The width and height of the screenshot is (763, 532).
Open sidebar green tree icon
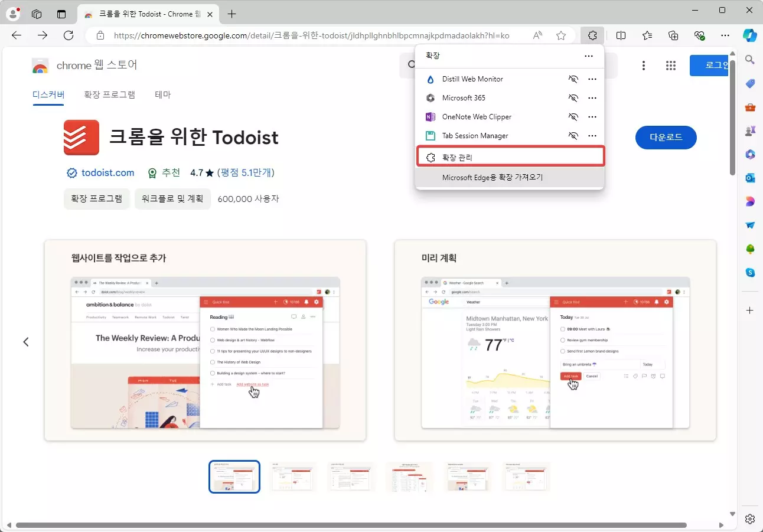click(750, 249)
